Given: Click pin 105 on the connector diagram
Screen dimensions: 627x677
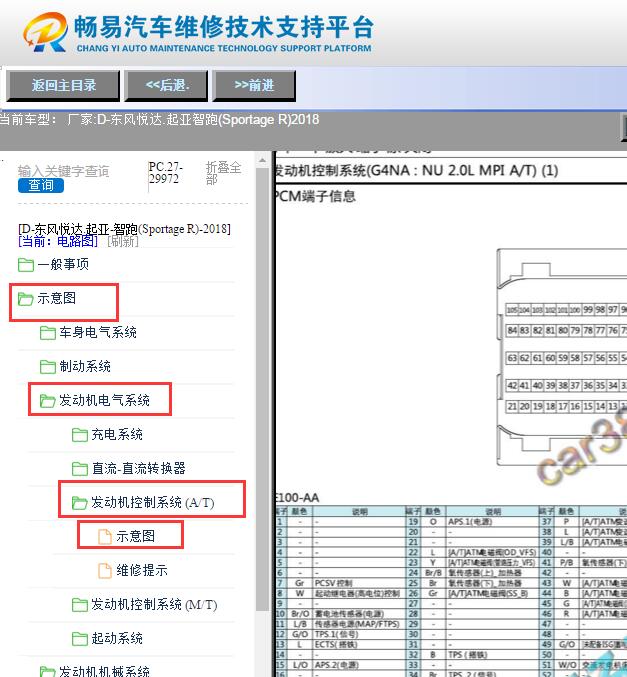Looking at the screenshot, I should pos(512,310).
